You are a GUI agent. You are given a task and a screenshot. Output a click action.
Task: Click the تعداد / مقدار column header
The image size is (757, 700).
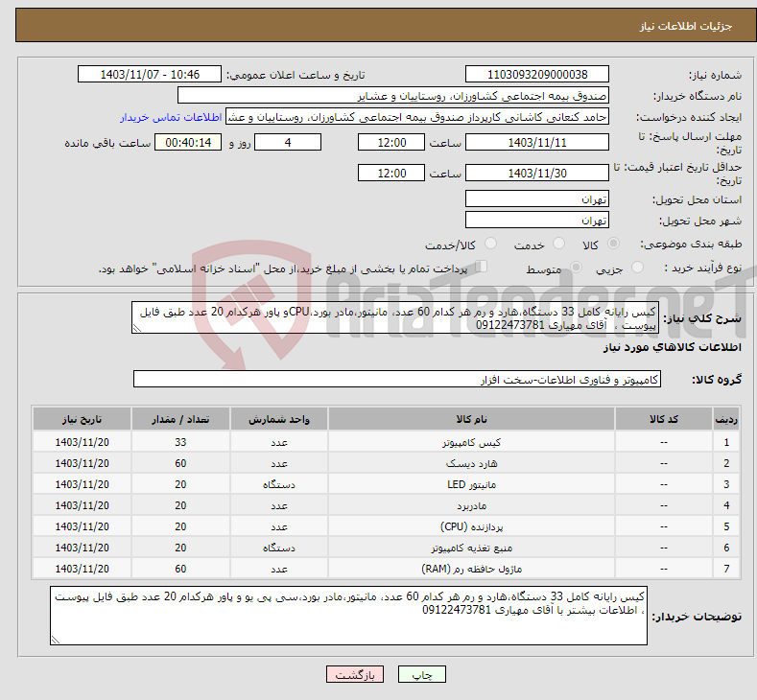tap(180, 419)
